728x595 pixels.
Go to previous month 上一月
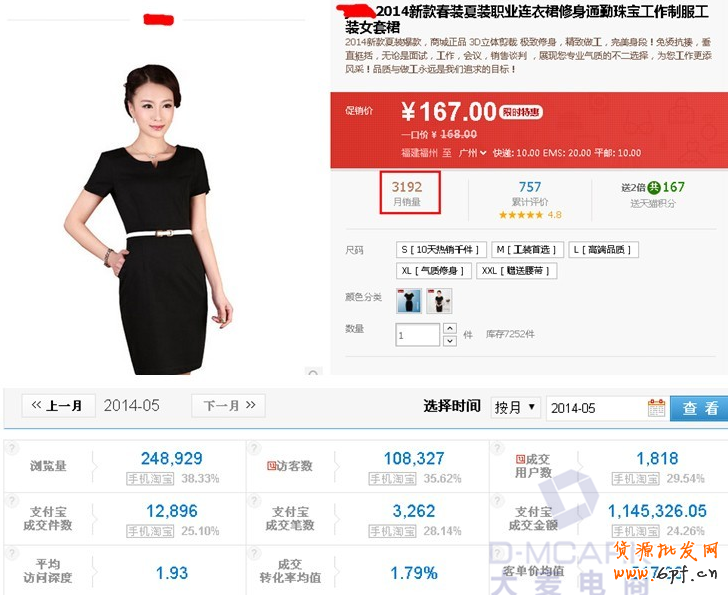point(58,406)
